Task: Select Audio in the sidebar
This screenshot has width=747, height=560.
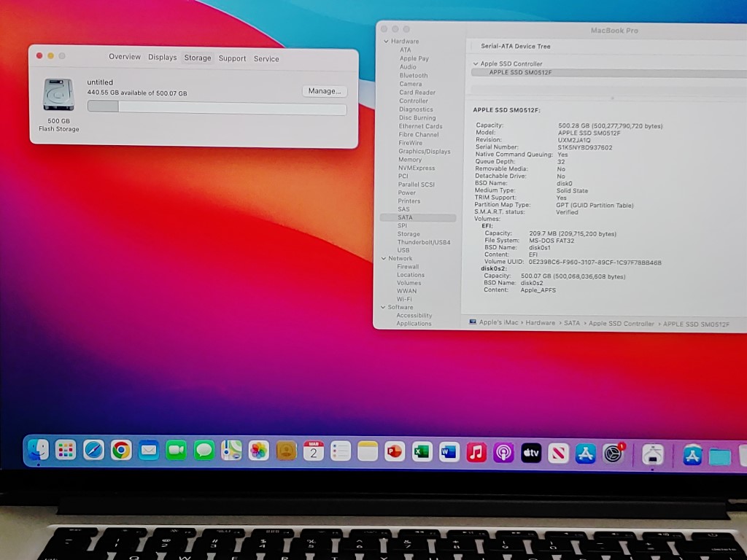Action: (x=408, y=67)
